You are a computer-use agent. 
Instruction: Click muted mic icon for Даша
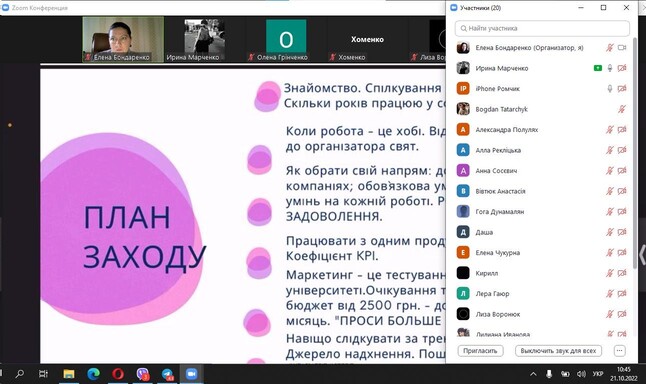pyautogui.click(x=610, y=232)
